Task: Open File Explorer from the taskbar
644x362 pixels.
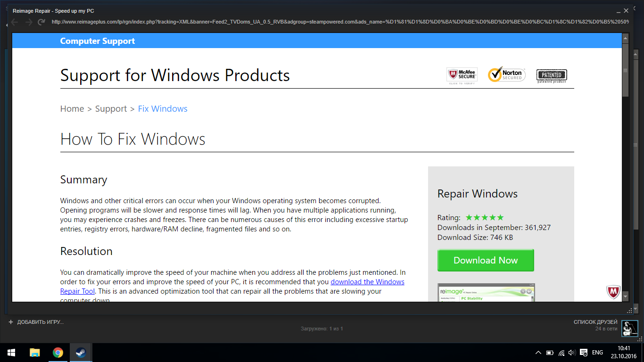Action: point(34,353)
